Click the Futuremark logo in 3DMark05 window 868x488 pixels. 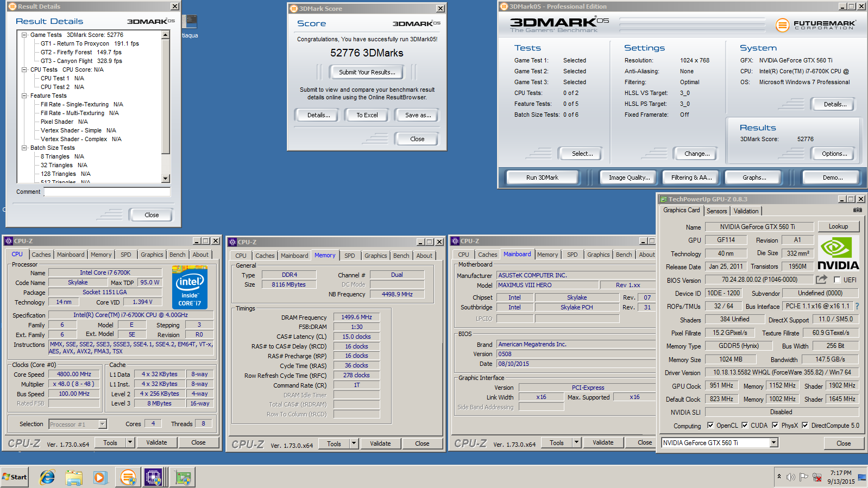tap(815, 25)
